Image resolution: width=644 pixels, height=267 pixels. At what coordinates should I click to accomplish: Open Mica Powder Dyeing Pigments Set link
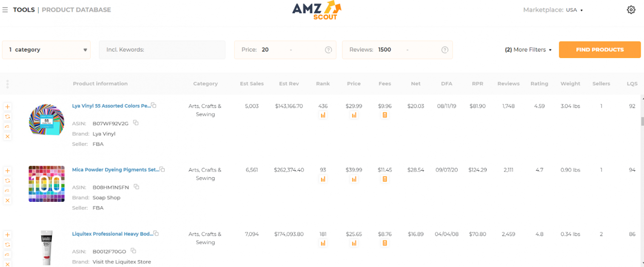point(115,169)
